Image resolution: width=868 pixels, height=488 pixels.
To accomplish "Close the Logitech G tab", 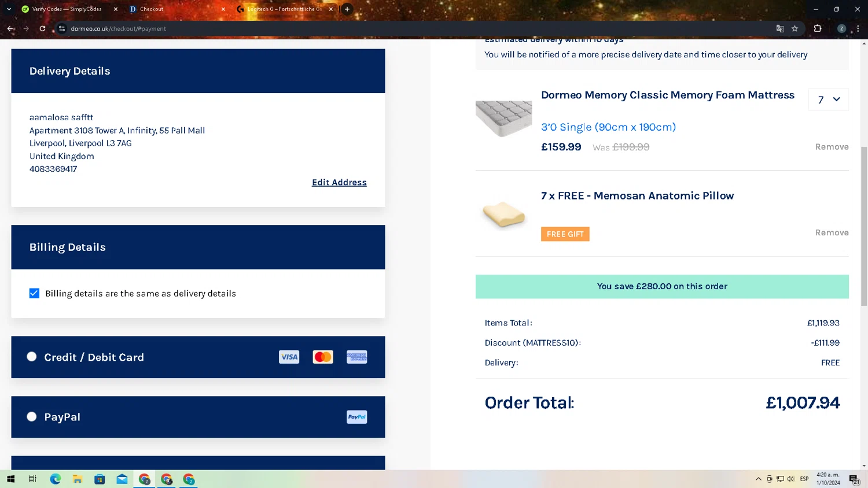I will pyautogui.click(x=331, y=9).
